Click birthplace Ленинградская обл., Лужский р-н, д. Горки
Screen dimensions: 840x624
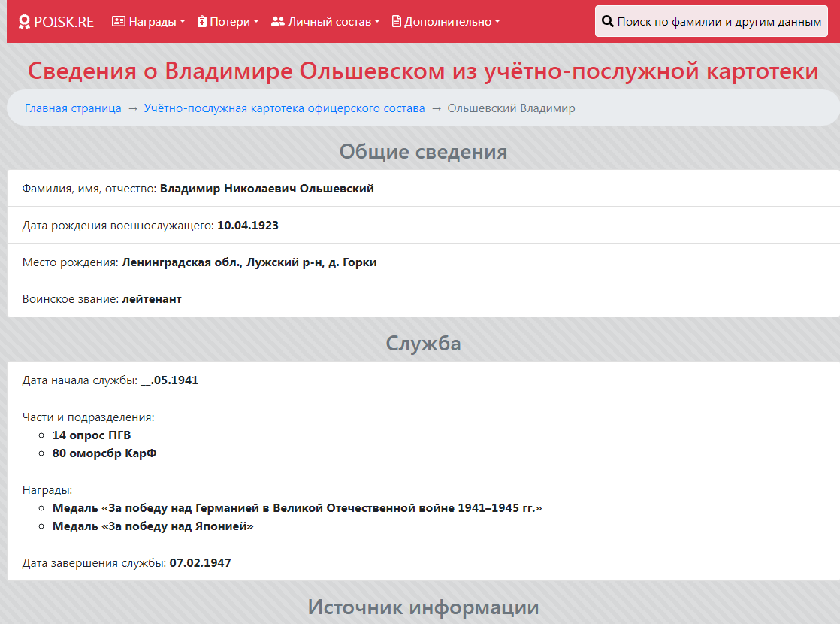(x=249, y=262)
